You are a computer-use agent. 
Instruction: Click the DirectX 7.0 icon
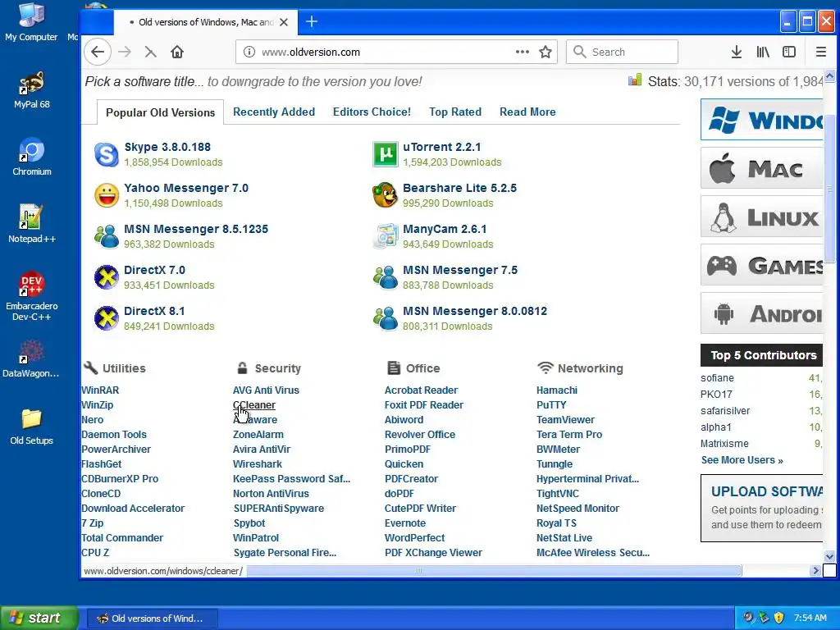107,277
